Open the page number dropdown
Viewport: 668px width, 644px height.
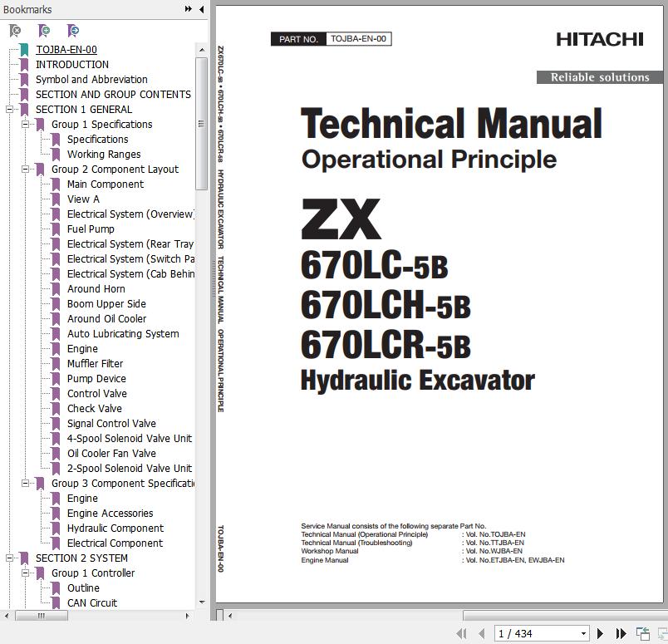583,634
